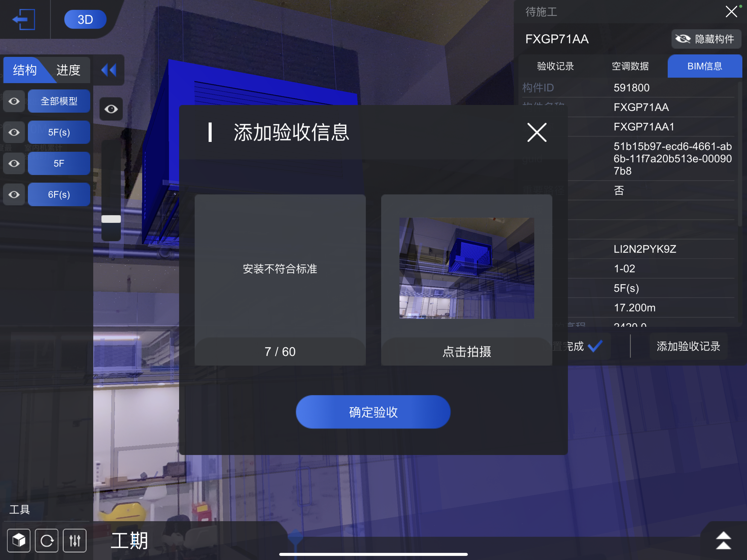Open the 空调数据 tab

coord(630,66)
